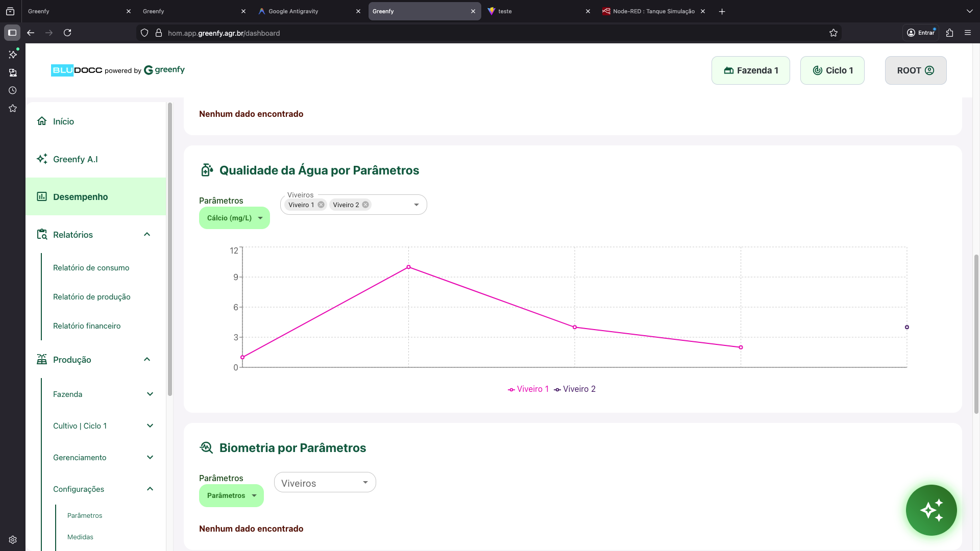Open Firefox history via the clock icon

click(12, 90)
